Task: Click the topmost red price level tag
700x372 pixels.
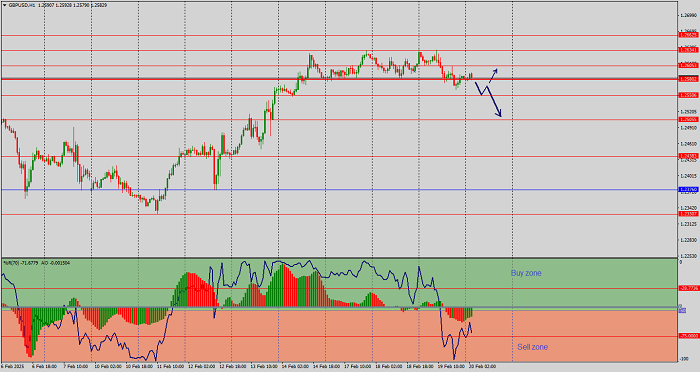Action: (x=688, y=35)
